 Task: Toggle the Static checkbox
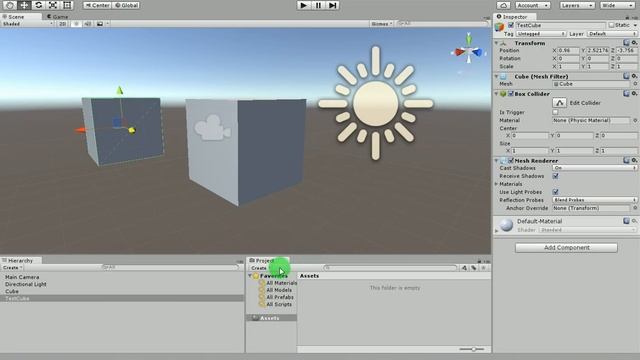(611, 25)
